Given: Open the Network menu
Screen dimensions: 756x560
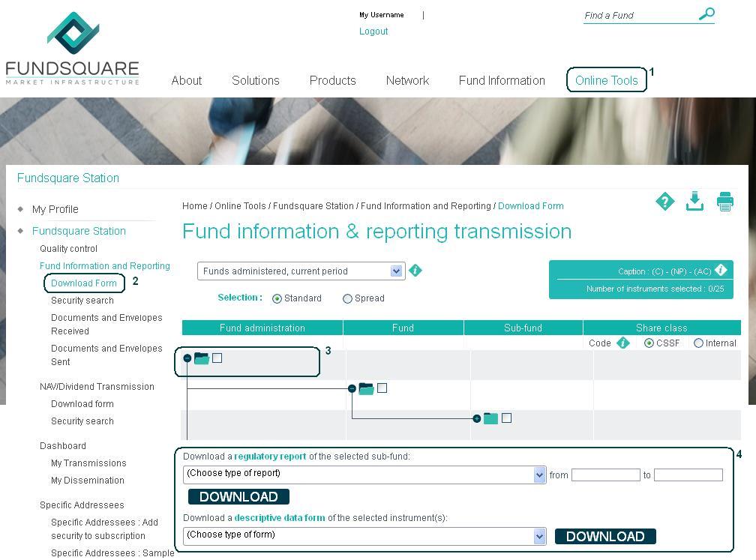Looking at the screenshot, I should tap(407, 80).
